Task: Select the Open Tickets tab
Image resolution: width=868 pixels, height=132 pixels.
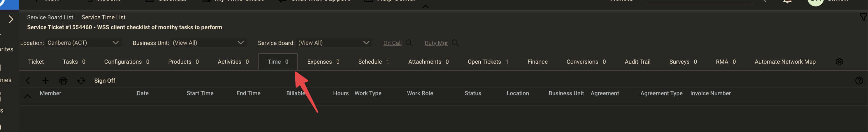Action: [488, 62]
